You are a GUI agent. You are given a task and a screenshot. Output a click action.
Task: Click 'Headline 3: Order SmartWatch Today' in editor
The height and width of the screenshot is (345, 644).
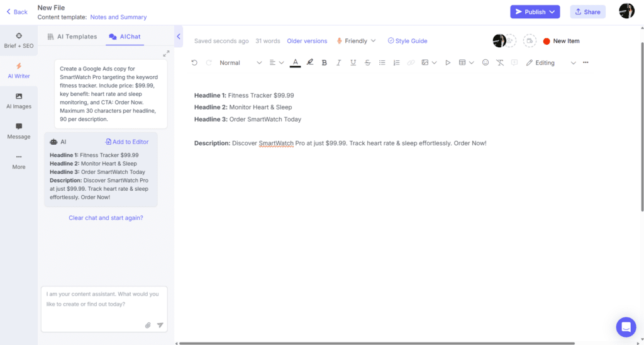[248, 119]
